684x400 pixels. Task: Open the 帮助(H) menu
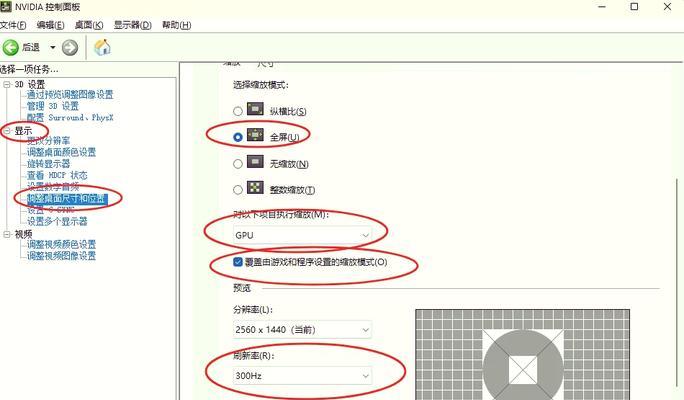pos(177,25)
